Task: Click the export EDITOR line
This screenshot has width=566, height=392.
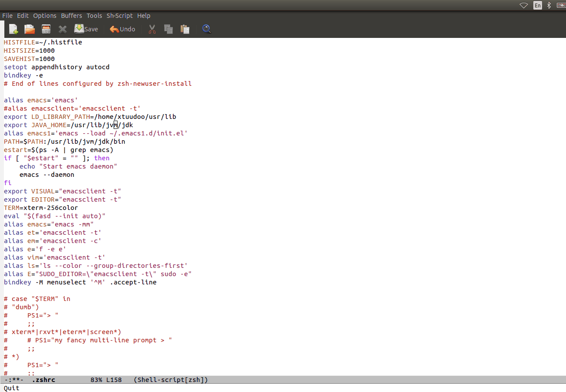Action: [x=63, y=199]
